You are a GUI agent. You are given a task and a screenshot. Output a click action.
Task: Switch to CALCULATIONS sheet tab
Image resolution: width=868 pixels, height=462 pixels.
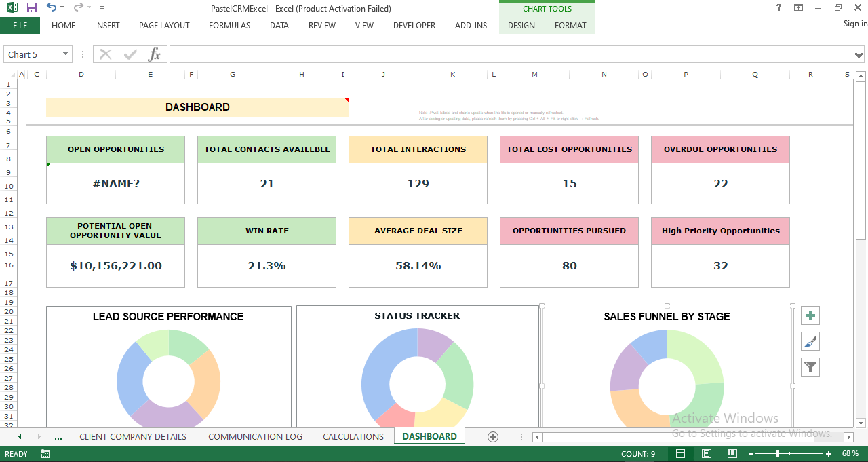353,437
